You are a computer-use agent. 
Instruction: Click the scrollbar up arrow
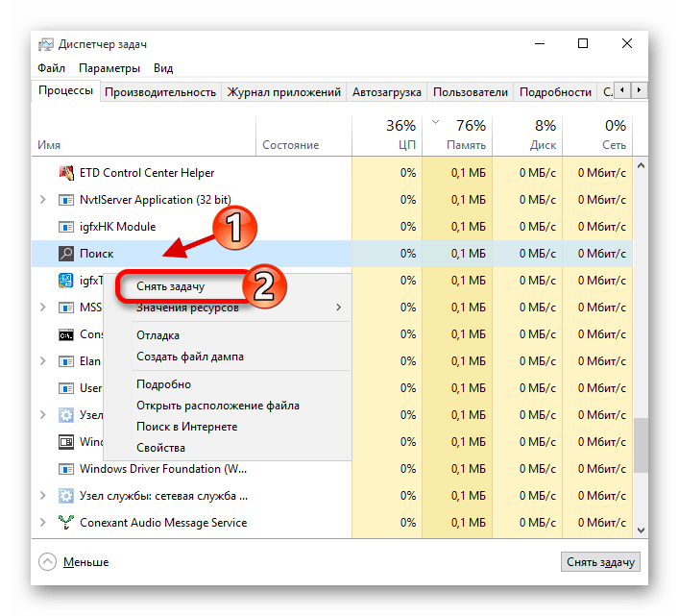click(x=641, y=165)
